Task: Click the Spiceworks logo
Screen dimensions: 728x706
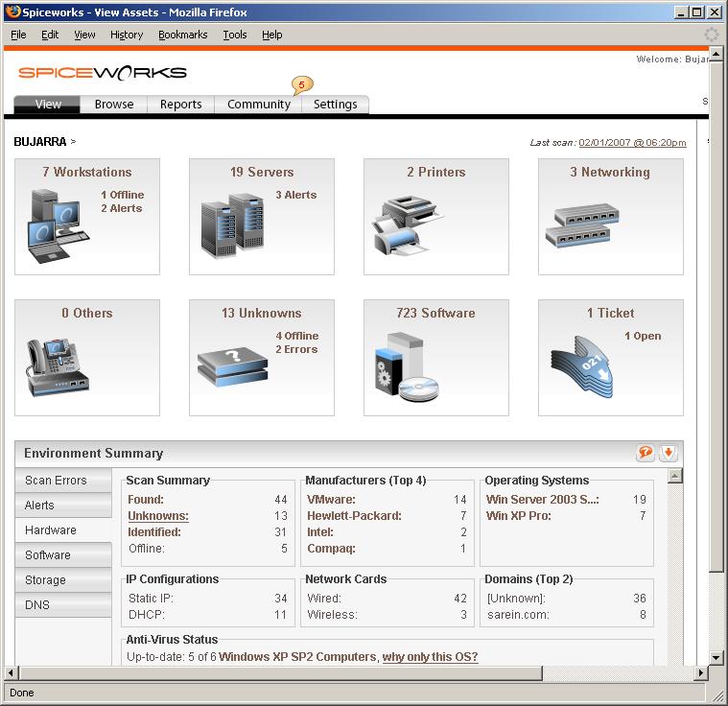Action: (x=102, y=73)
